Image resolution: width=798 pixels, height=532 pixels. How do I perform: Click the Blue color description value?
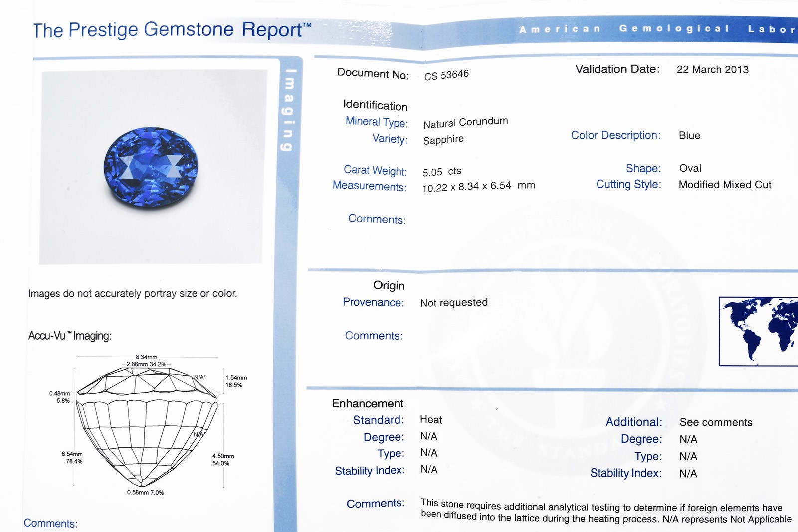pos(689,136)
